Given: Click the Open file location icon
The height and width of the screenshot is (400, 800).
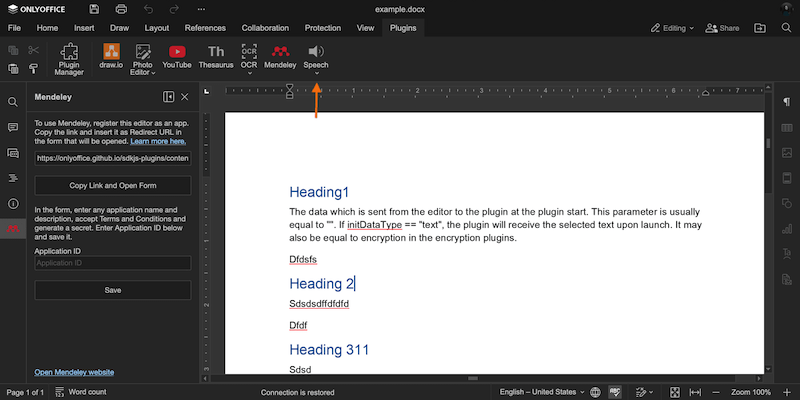Looking at the screenshot, I should pos(760,28).
